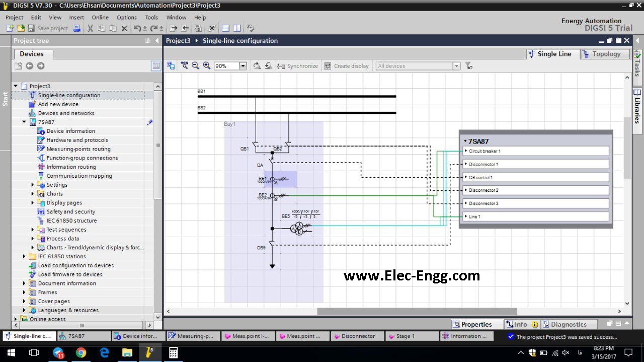Open Calculator from the Windows taskbar
644x362 pixels.
point(173,352)
